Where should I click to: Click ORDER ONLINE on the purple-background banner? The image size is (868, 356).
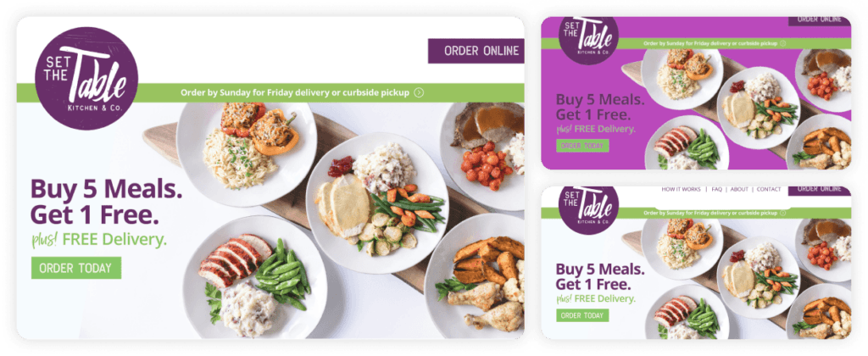click(x=820, y=20)
